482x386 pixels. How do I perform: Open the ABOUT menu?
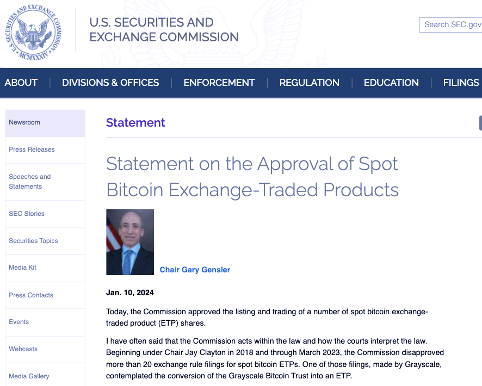point(21,83)
